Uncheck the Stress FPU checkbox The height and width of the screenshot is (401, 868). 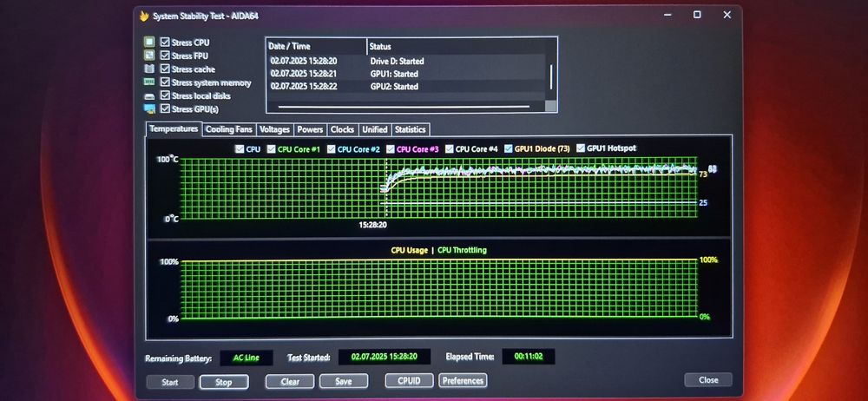[x=164, y=56]
